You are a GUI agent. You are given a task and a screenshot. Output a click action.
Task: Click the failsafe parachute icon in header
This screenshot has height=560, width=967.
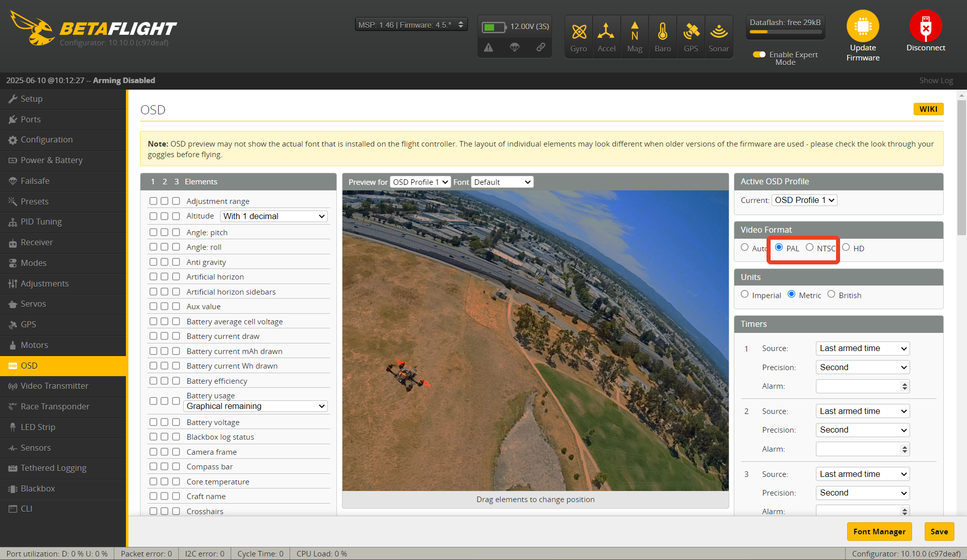coord(515,47)
